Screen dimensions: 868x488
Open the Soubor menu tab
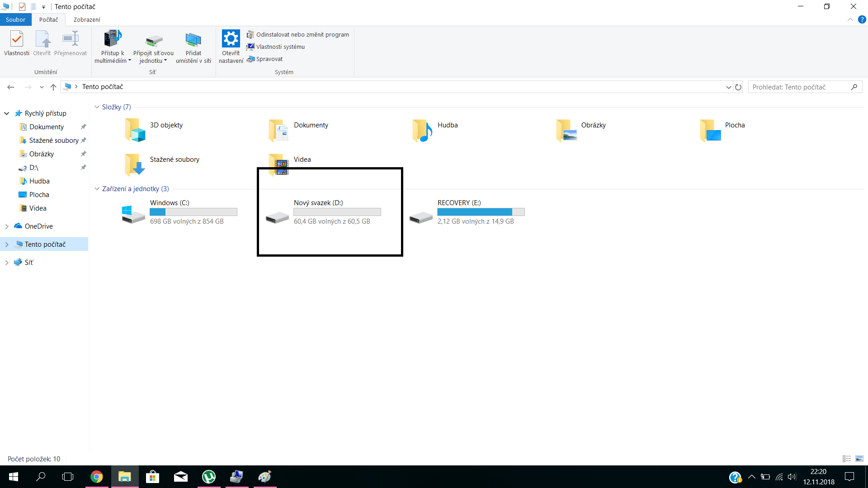pos(15,20)
